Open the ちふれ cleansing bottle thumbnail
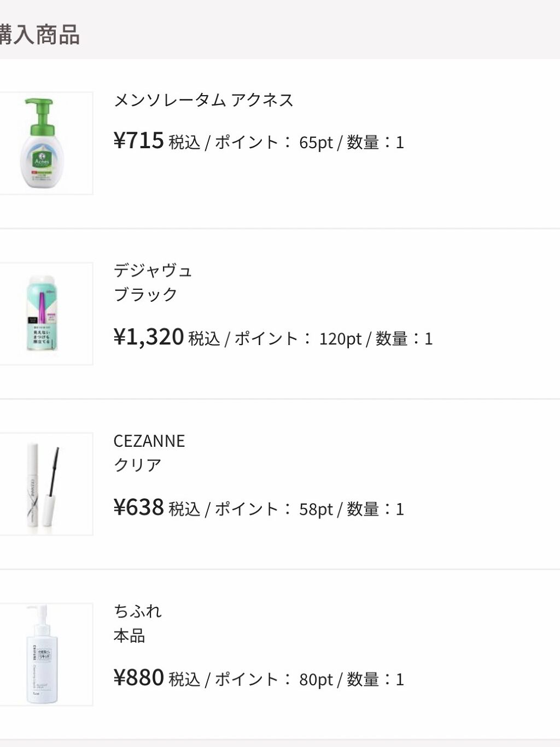The width and height of the screenshot is (560, 747). pyautogui.click(x=44, y=655)
